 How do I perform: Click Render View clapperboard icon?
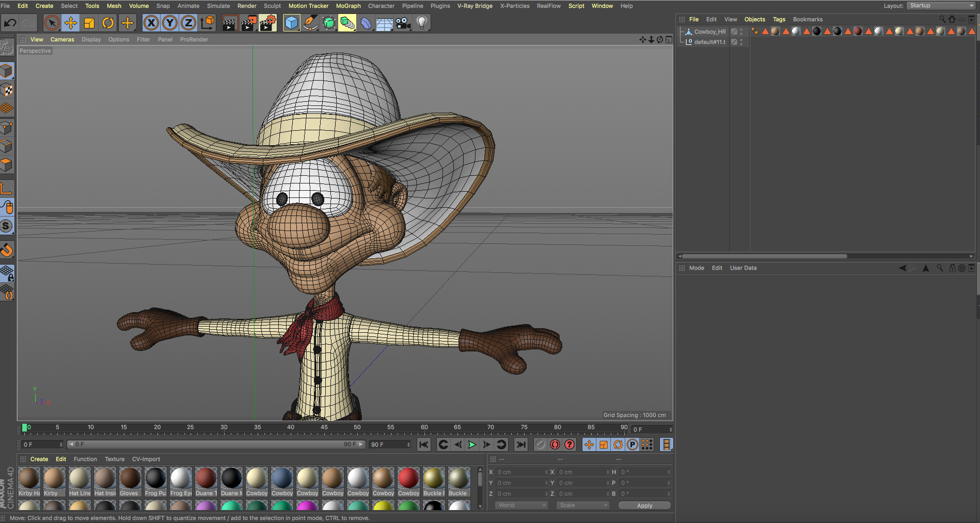pyautogui.click(x=230, y=23)
